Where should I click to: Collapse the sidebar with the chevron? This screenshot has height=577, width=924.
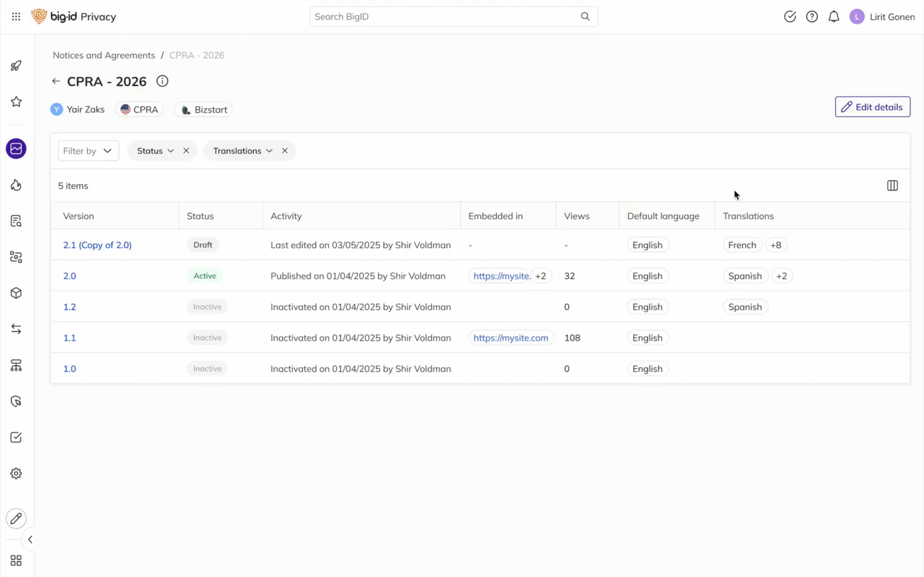[x=30, y=539]
